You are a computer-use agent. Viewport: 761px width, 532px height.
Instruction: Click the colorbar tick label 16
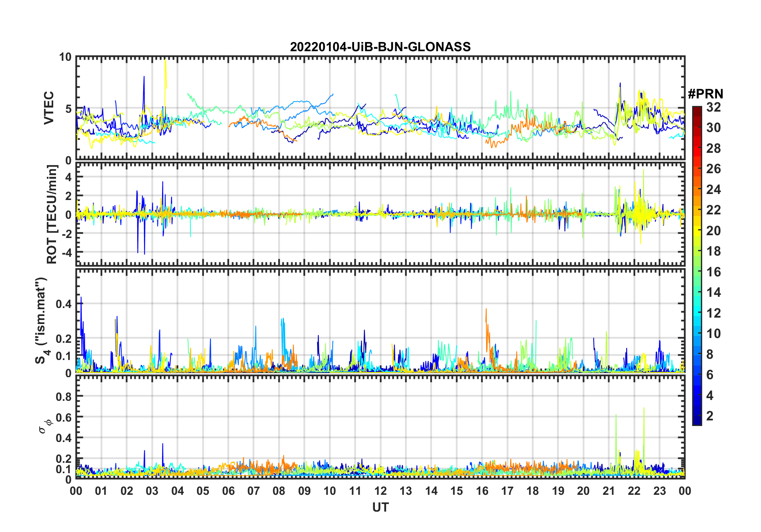pyautogui.click(x=713, y=272)
